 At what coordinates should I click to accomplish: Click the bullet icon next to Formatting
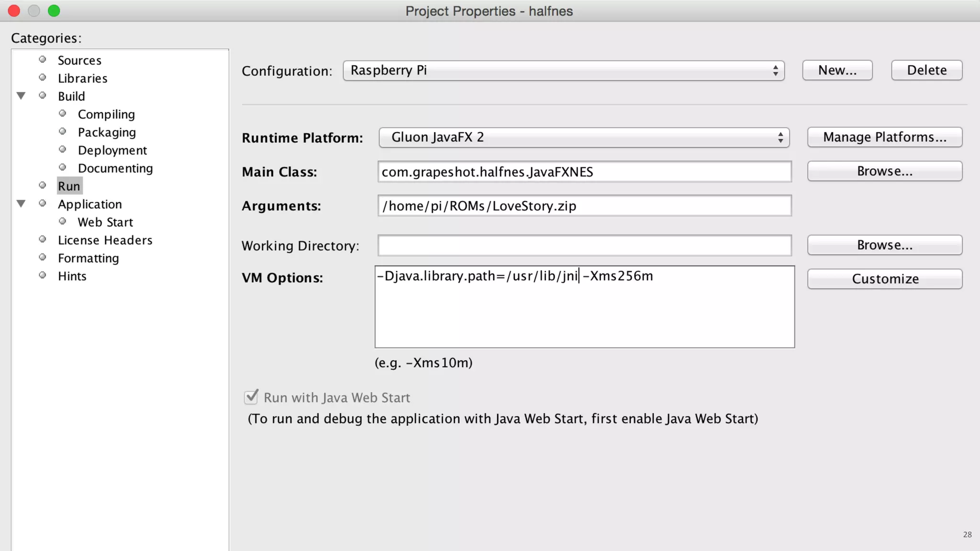[x=43, y=257]
